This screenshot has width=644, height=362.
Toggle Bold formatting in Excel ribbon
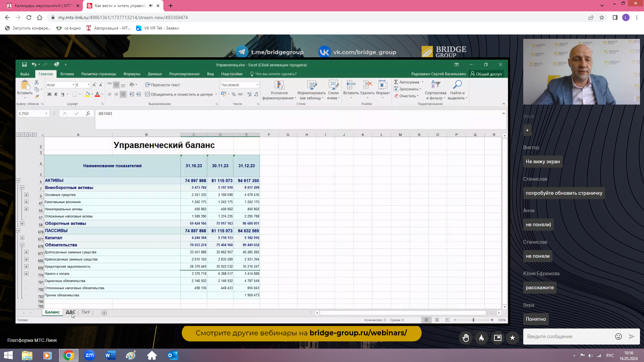pos(49,95)
